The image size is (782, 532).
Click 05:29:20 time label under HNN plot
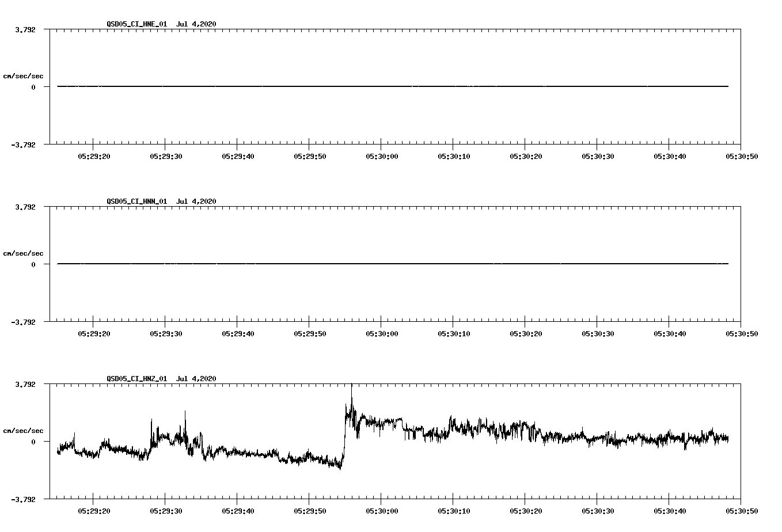coord(94,333)
